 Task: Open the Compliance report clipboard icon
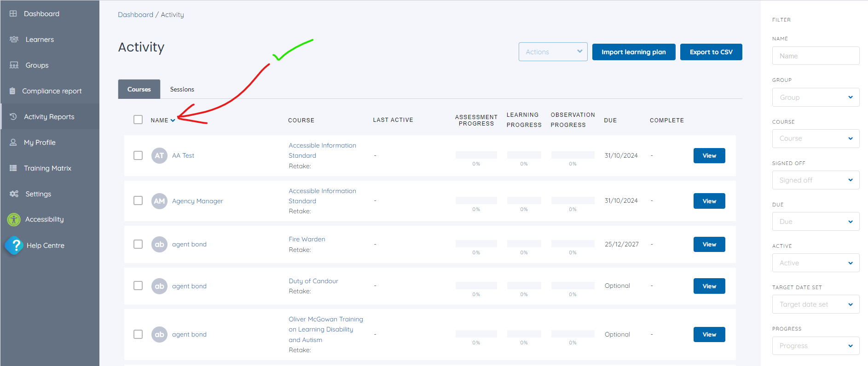(x=12, y=91)
